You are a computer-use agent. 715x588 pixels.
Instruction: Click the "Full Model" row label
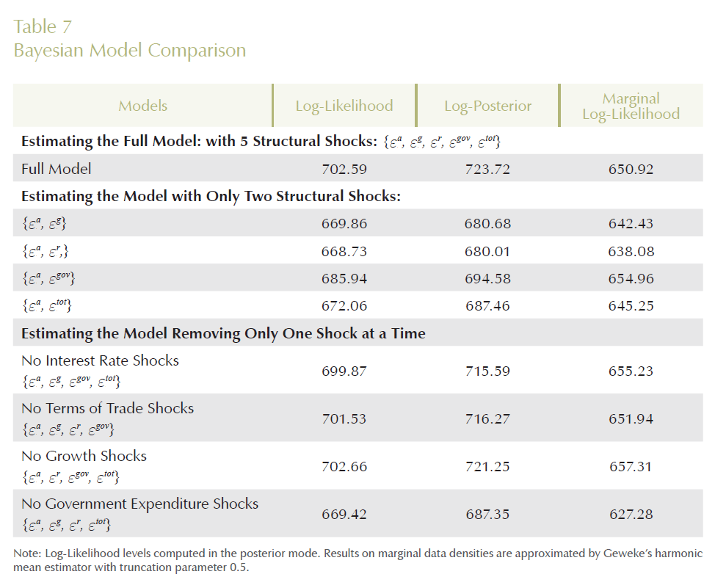tap(57, 169)
